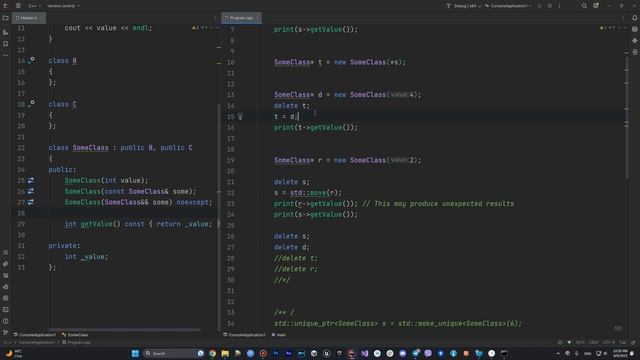Open the Debug | x64 configuration dropdown
Viewport: 640px width, 360px height.
[x=463, y=6]
